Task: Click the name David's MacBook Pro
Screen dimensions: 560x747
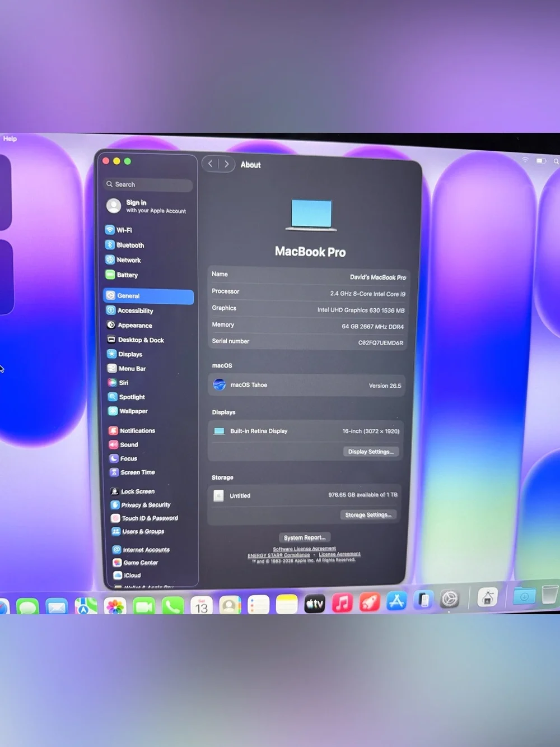Action: [378, 277]
